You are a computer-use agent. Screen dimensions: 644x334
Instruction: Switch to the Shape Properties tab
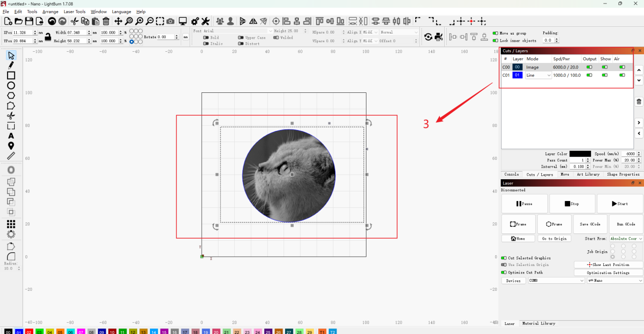[623, 175]
